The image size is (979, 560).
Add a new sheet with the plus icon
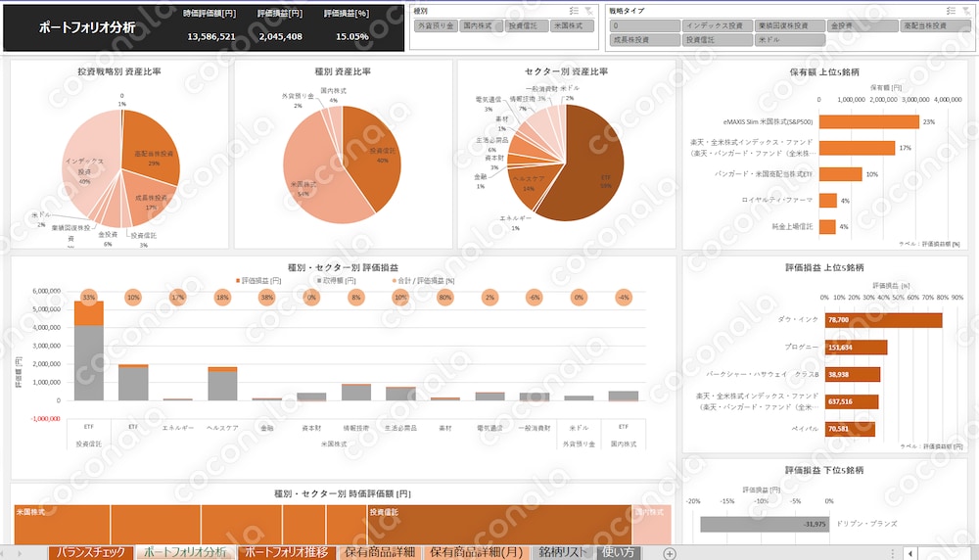click(670, 554)
